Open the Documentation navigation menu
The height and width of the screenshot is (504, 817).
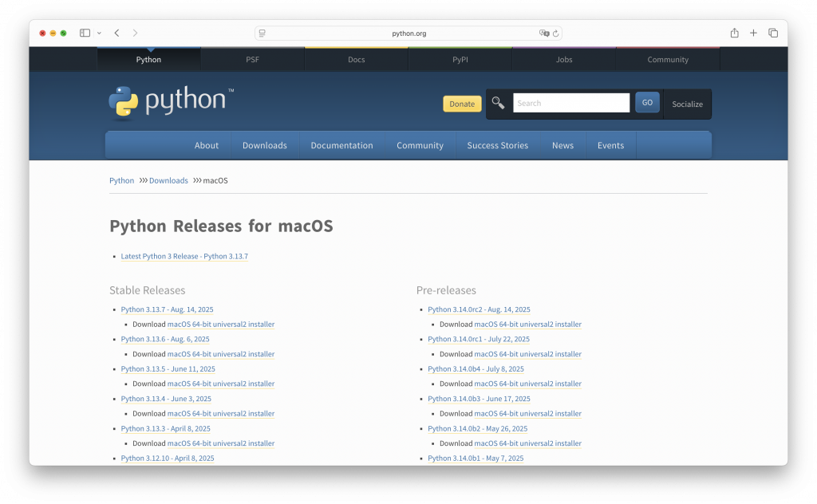tap(341, 145)
